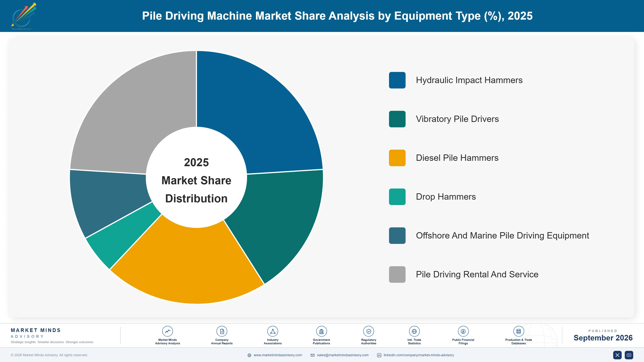Open www.marketmindsadvisory.com link
The image size is (644, 362).
coord(278,355)
